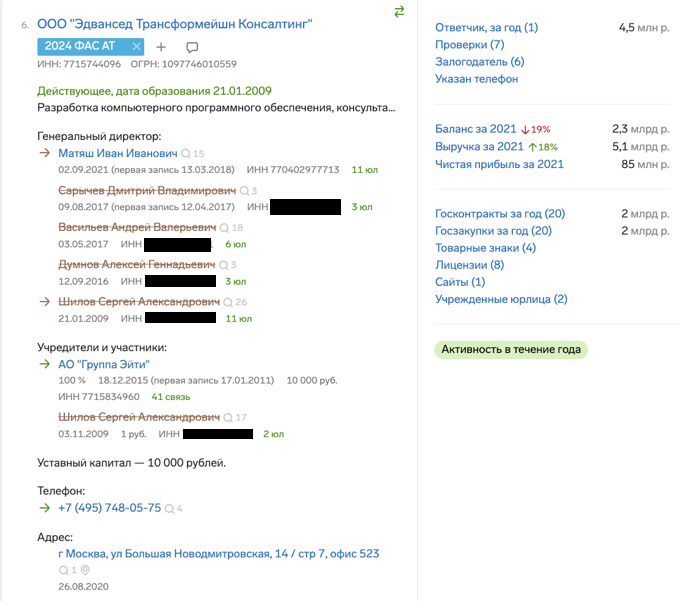
Task: Open former director Думнов Алексей Геннадьевич
Action: (137, 264)
